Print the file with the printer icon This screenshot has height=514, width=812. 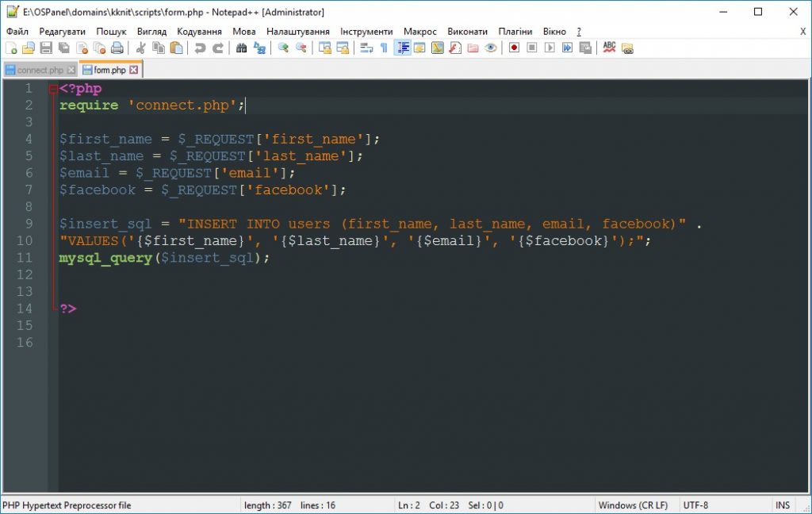117,48
